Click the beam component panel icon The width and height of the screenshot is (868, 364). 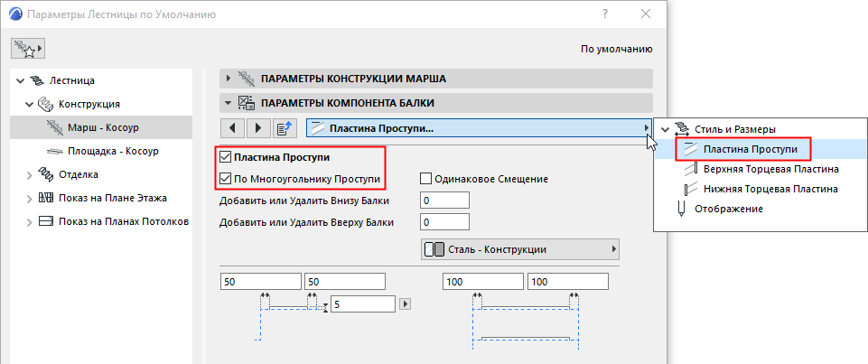(x=247, y=102)
